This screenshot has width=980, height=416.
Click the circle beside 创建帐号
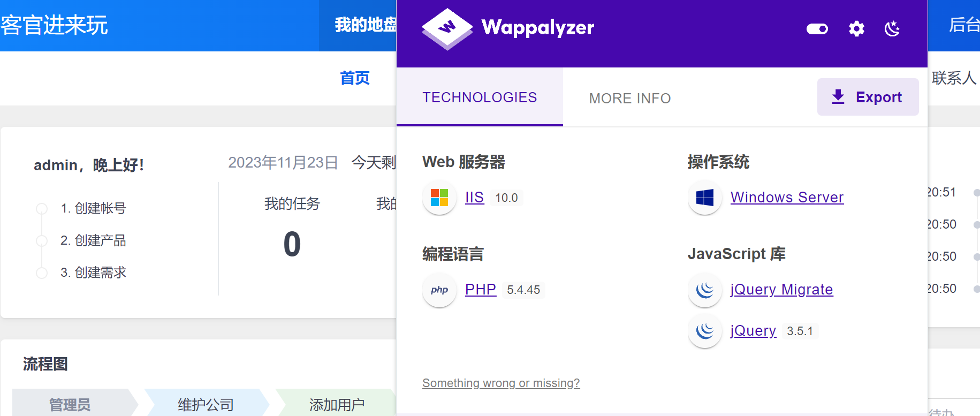pyautogui.click(x=42, y=209)
